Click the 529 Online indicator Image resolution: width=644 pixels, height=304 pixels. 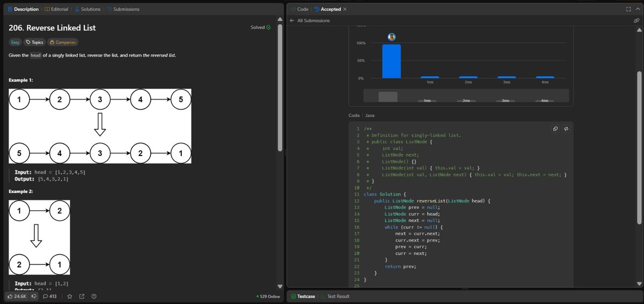268,296
